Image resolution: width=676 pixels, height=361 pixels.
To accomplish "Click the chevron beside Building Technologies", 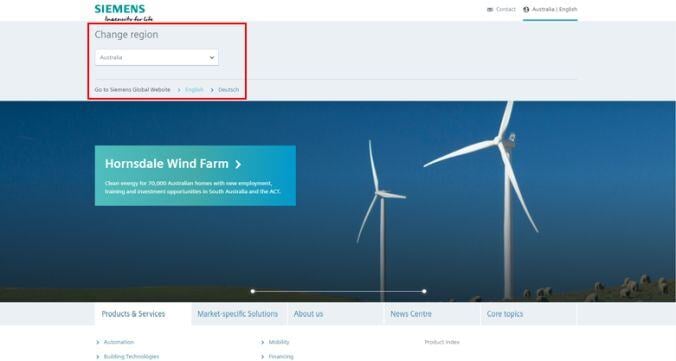I will click(x=98, y=357).
